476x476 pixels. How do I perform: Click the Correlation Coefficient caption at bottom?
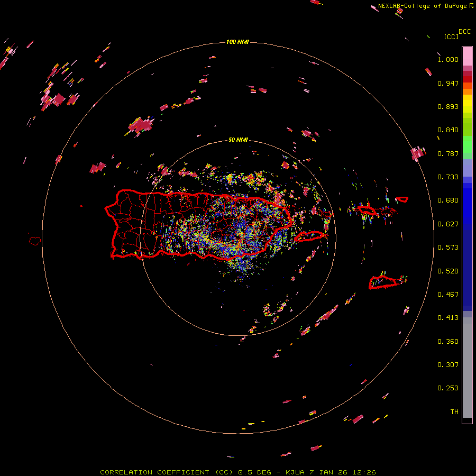point(238,472)
